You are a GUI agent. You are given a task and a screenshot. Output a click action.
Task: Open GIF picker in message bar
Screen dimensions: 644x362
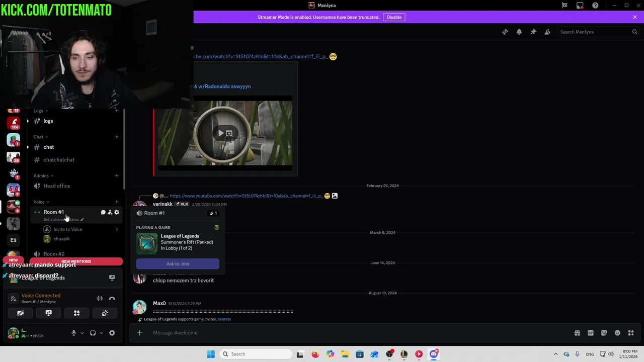(x=591, y=333)
